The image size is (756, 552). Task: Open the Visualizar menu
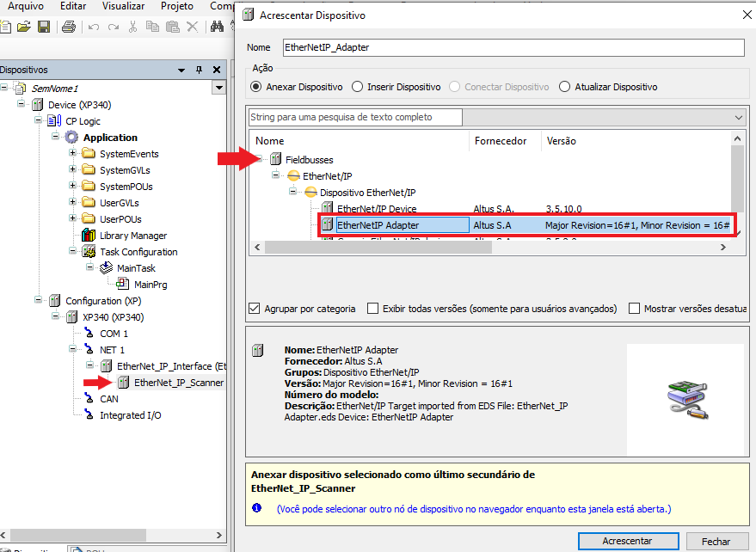tap(123, 6)
